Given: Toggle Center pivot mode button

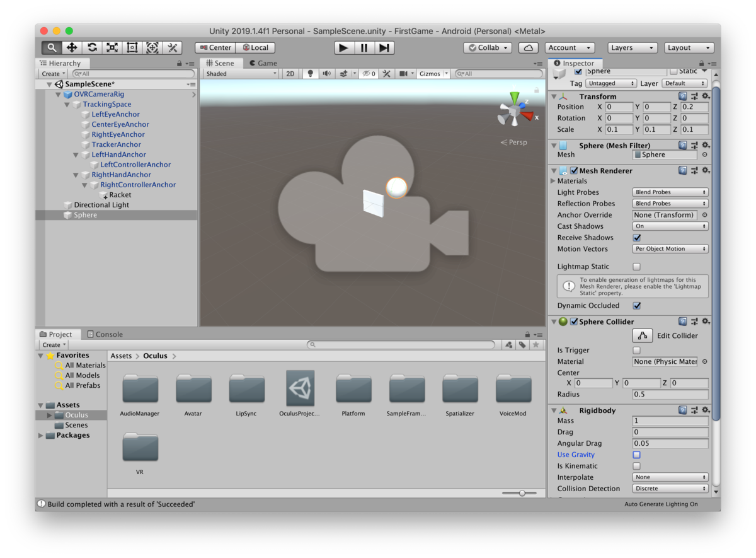Looking at the screenshot, I should point(215,48).
